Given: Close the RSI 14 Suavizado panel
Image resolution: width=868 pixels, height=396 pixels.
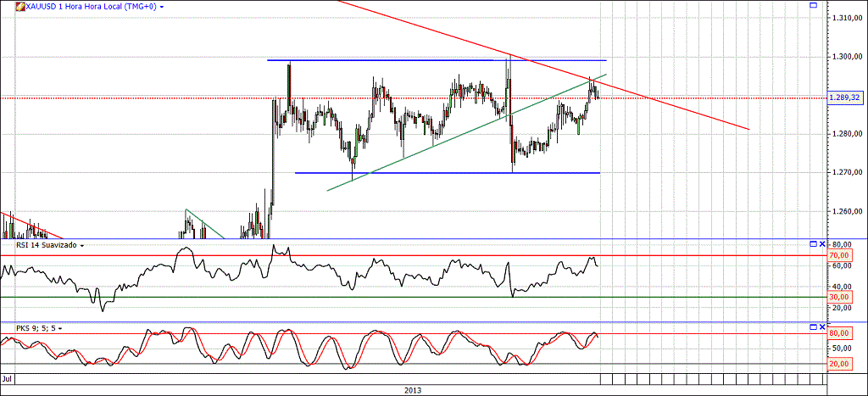Looking at the screenshot, I should click(822, 243).
